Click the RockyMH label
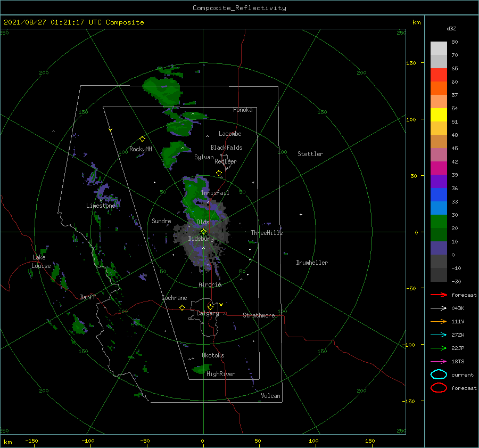Image resolution: width=479 pixels, height=448 pixels. [141, 149]
